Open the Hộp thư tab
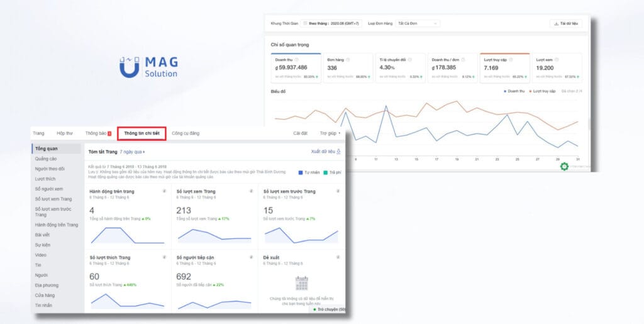The height and width of the screenshot is (324, 644). (65, 133)
